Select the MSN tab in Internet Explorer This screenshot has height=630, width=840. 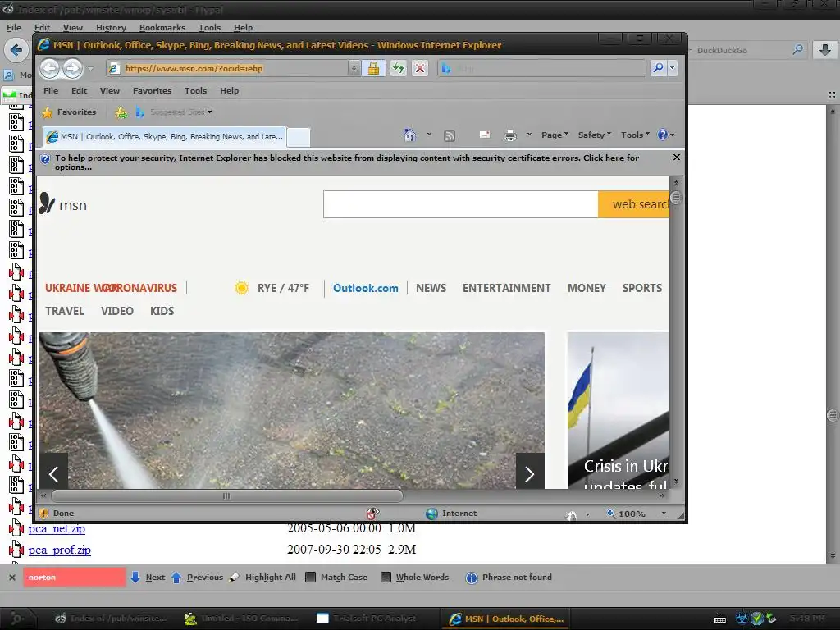click(164, 137)
